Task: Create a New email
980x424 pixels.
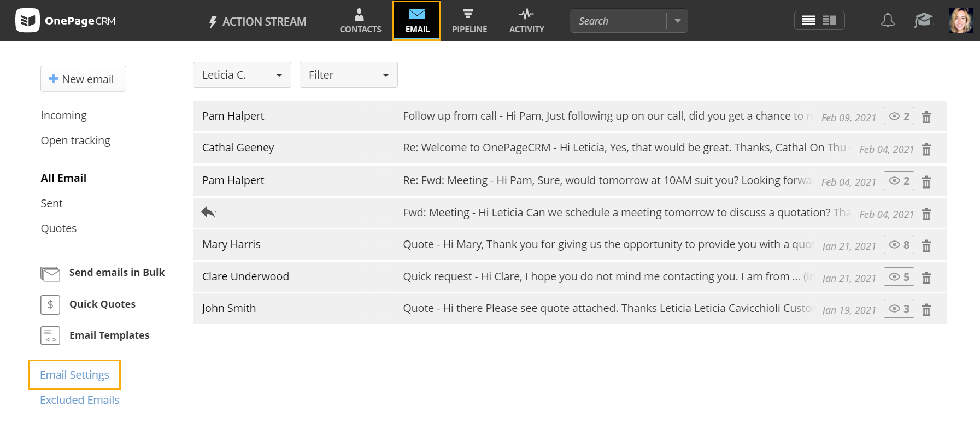Action: click(x=83, y=79)
